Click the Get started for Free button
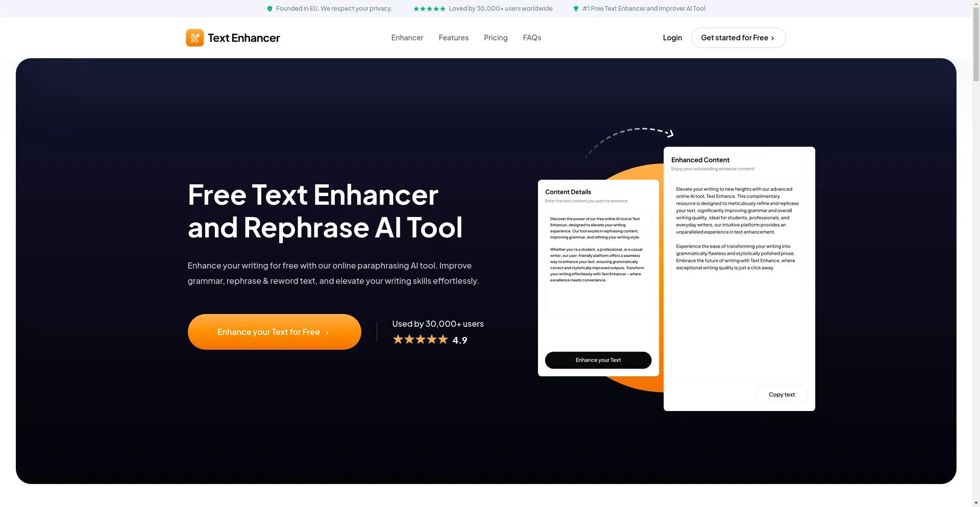Viewport: 980px width, 507px height. coord(739,38)
